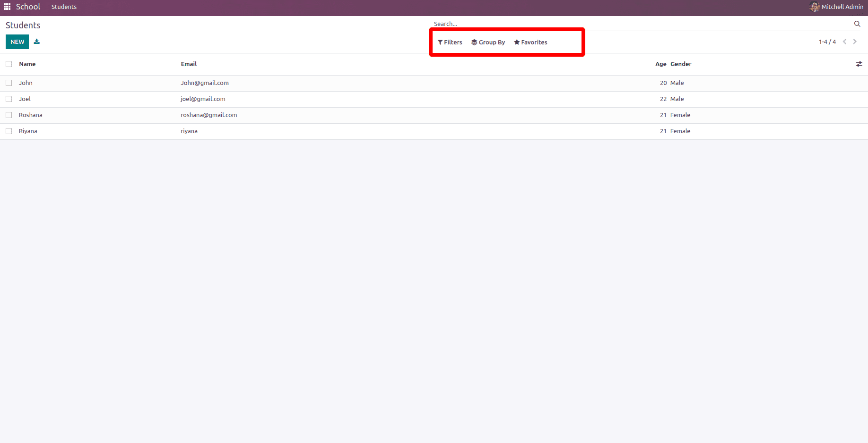Open the John student record
The height and width of the screenshot is (443, 868).
26,83
